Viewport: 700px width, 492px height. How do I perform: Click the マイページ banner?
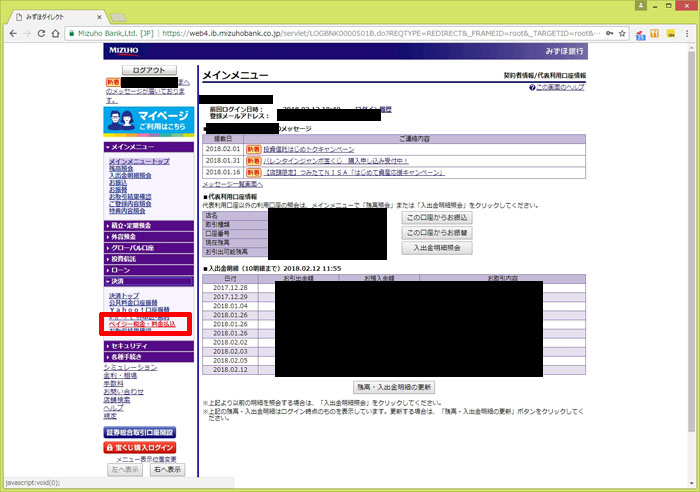coord(149,121)
